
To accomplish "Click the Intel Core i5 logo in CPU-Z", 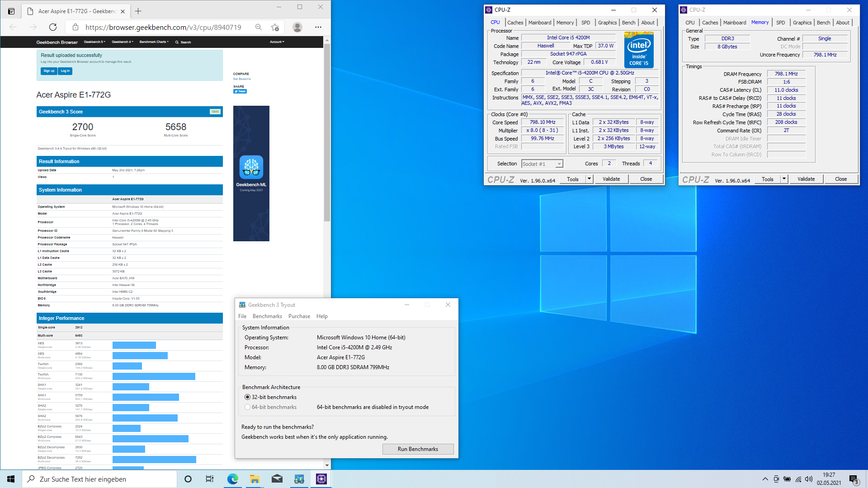I will pyautogui.click(x=639, y=50).
